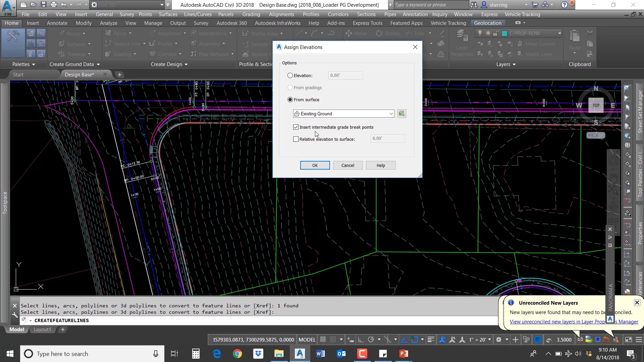644x362 pixels.
Task: Save the drawing with the floppy icon
Action: click(x=43, y=5)
